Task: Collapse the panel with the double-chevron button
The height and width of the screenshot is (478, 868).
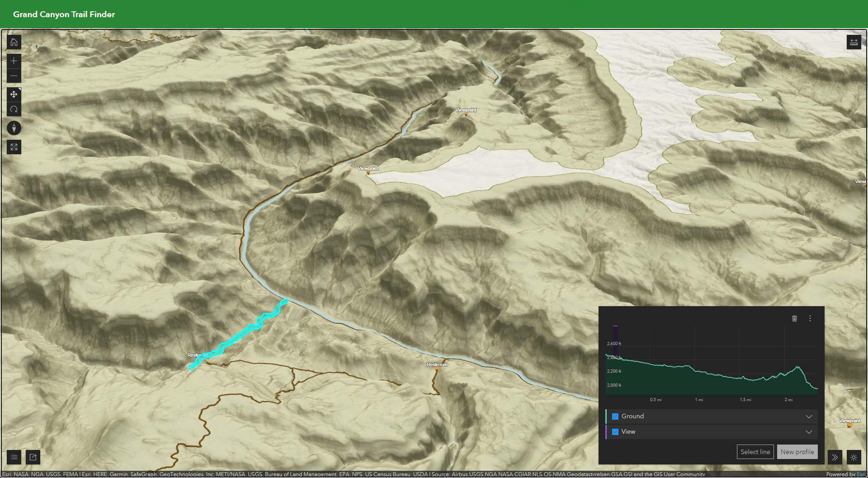Action: tap(835, 457)
